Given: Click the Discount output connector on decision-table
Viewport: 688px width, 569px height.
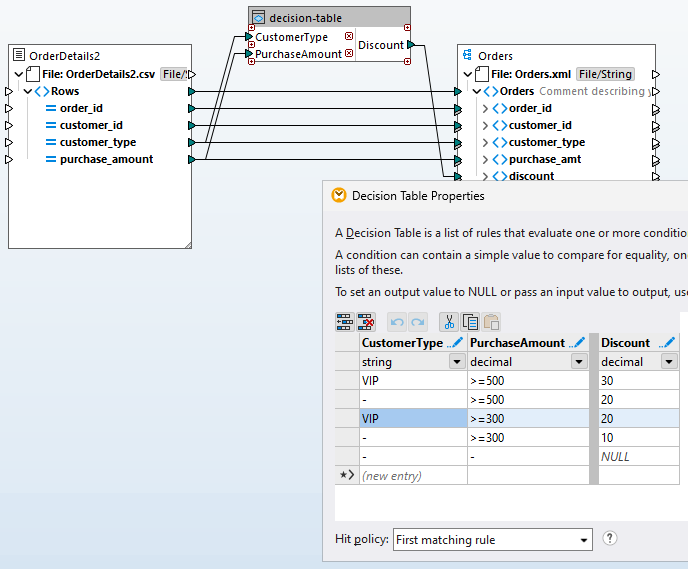Looking at the screenshot, I should click(411, 44).
